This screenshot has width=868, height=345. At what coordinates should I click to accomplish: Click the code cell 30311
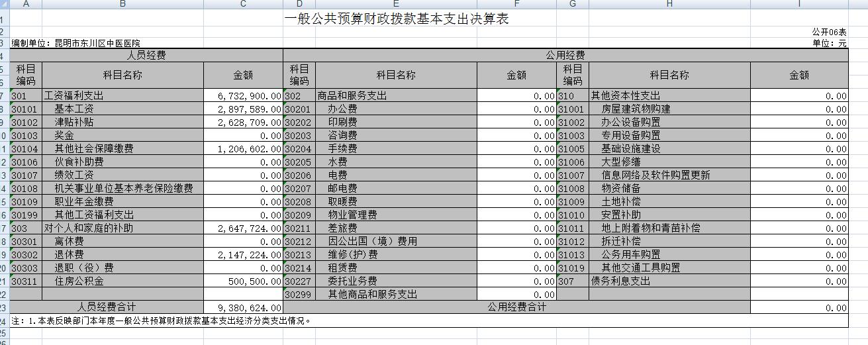point(26,281)
